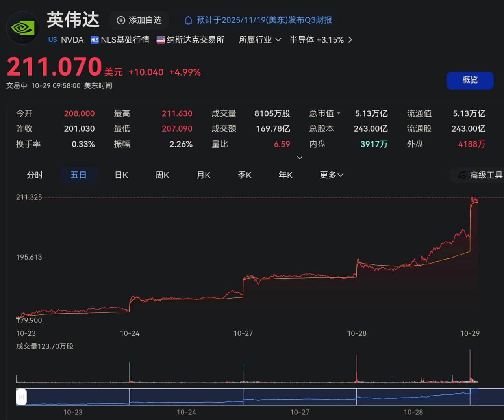Click the NLS基础行情 badge icon
This screenshot has height=420, width=504.
(x=94, y=40)
